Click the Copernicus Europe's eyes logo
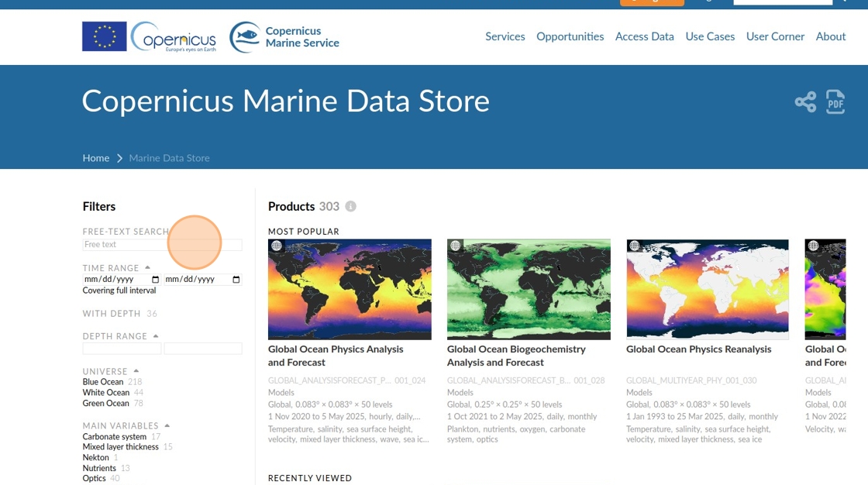The image size is (868, 485). coord(174,36)
